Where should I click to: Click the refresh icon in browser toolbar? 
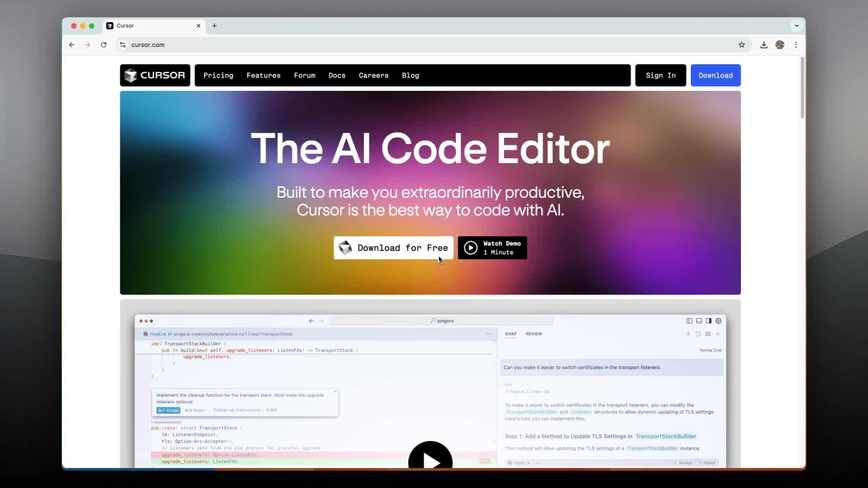click(x=104, y=45)
